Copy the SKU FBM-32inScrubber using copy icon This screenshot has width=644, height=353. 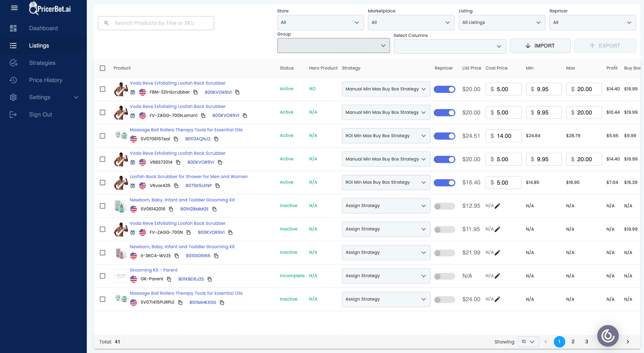coord(196,92)
